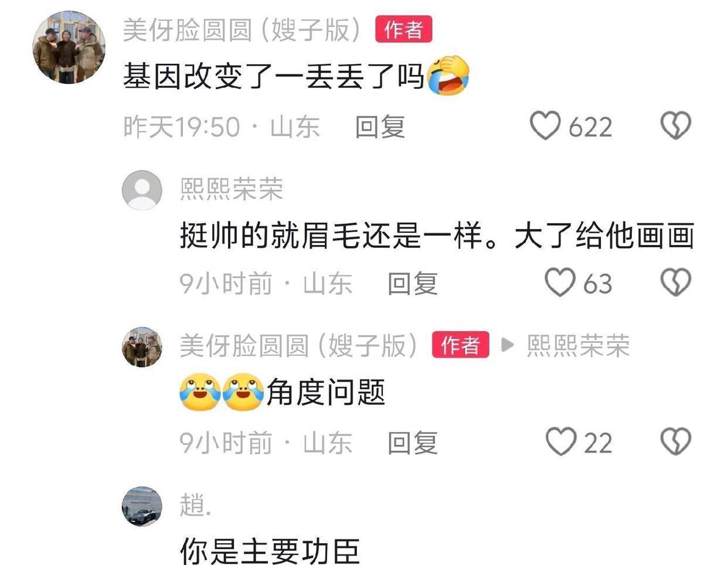Viewport: 728px width, 565px height.
Task: Open the author's small avatar on reply
Action: (x=142, y=347)
